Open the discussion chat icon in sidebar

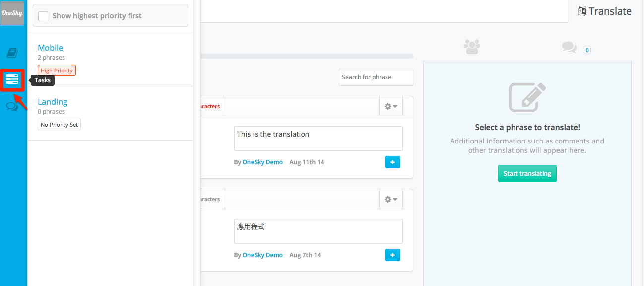pyautogui.click(x=12, y=106)
